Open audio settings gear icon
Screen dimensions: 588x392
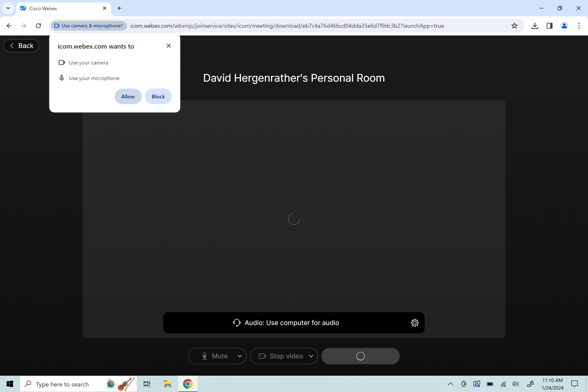414,323
